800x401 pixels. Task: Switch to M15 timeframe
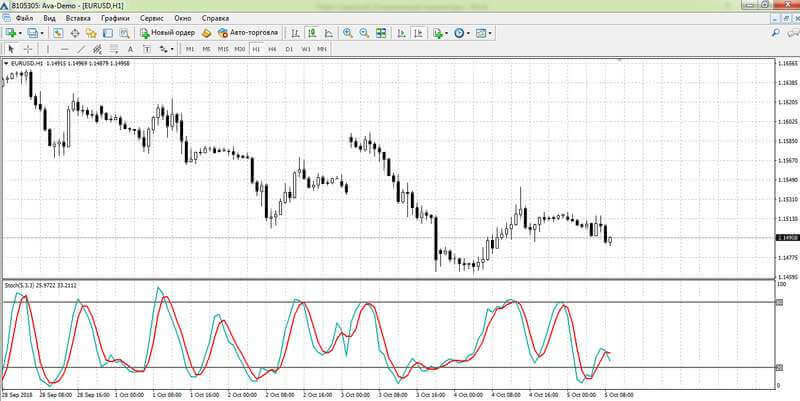coord(223,49)
